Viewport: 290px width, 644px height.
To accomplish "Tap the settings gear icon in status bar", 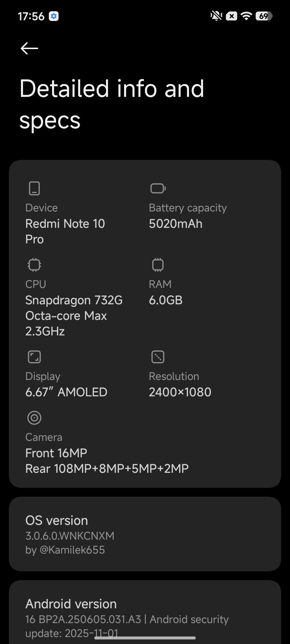I will [x=54, y=16].
